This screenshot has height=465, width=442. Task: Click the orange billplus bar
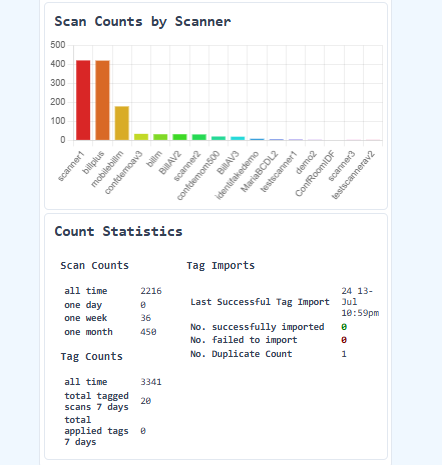(102, 100)
